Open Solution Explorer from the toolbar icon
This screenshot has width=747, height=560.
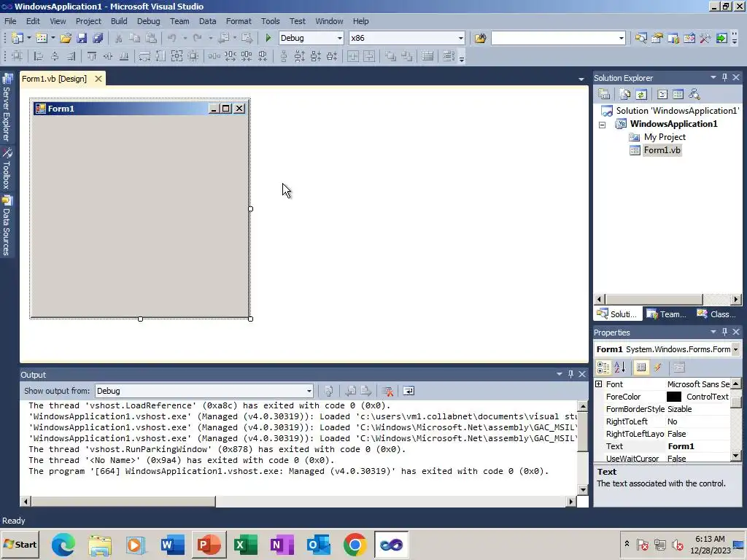tap(640, 38)
